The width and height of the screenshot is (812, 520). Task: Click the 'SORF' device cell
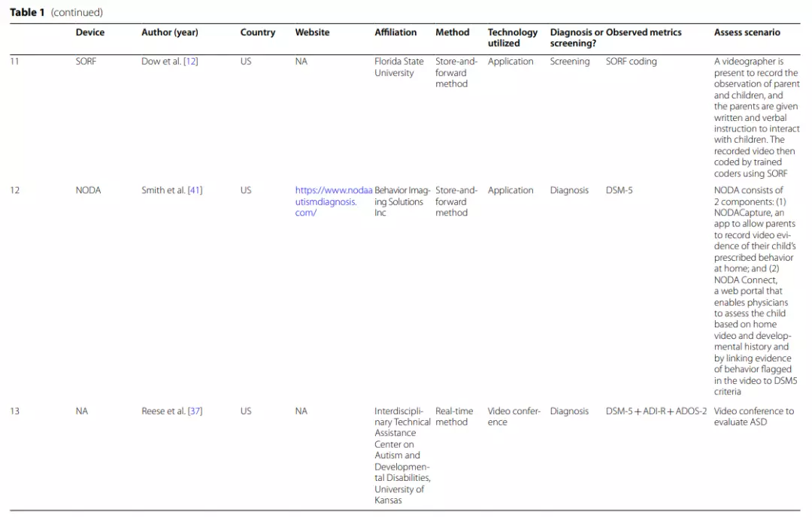click(86, 61)
